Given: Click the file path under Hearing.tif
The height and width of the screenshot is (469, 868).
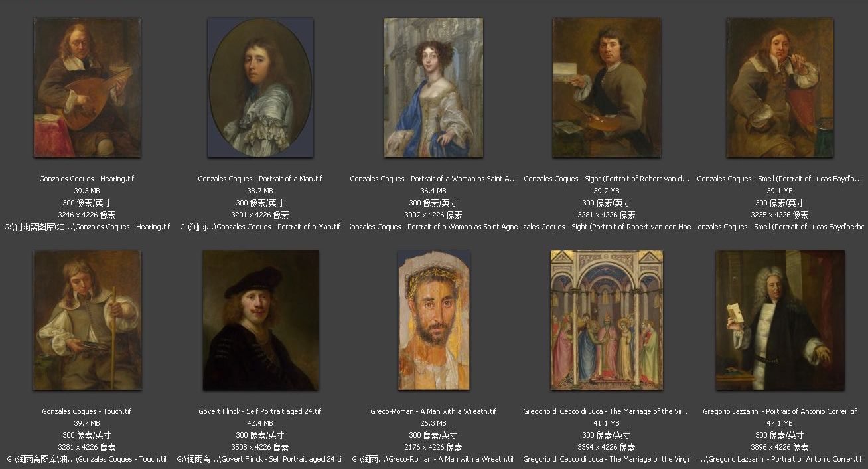Looking at the screenshot, I should pyautogui.click(x=87, y=227).
